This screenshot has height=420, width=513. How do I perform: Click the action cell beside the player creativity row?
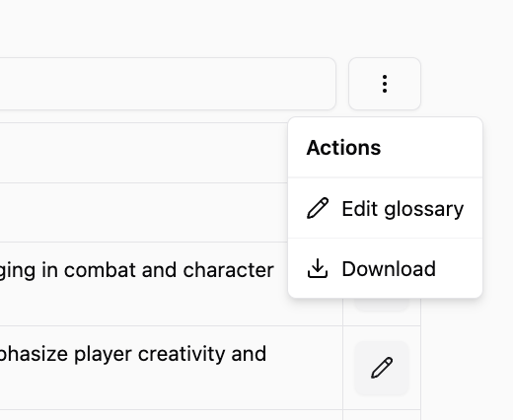coord(382,368)
